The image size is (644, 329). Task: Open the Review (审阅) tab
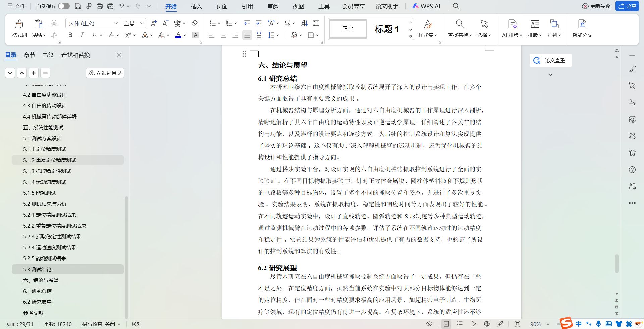click(x=273, y=6)
